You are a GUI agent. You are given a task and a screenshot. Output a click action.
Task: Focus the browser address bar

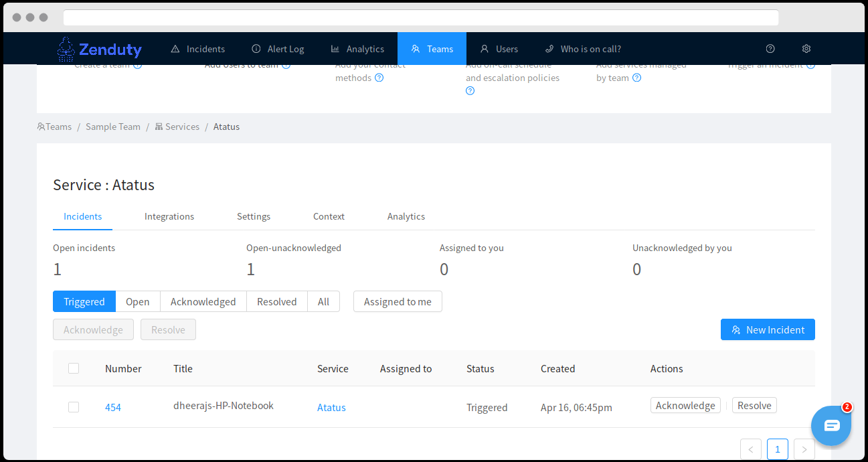(421, 17)
